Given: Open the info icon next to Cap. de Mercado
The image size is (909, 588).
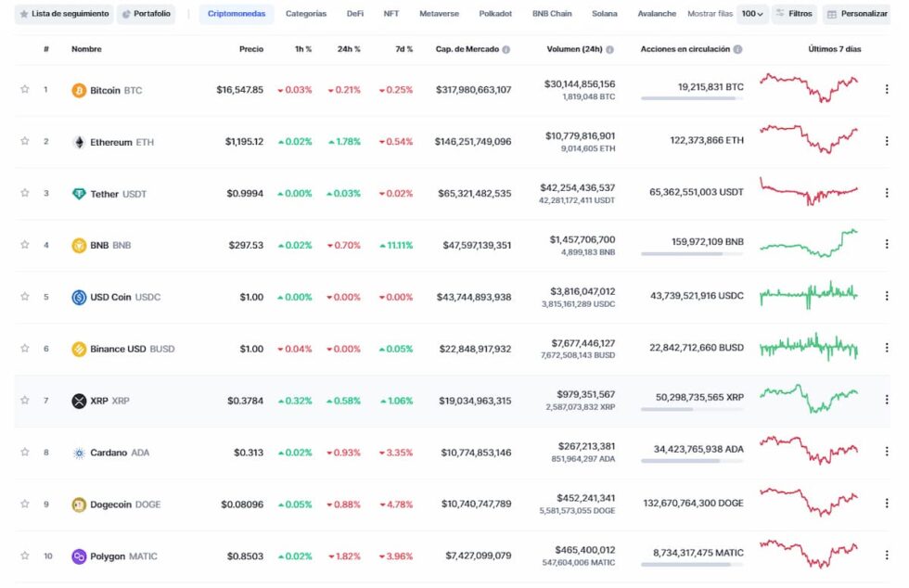Looking at the screenshot, I should 506,49.
